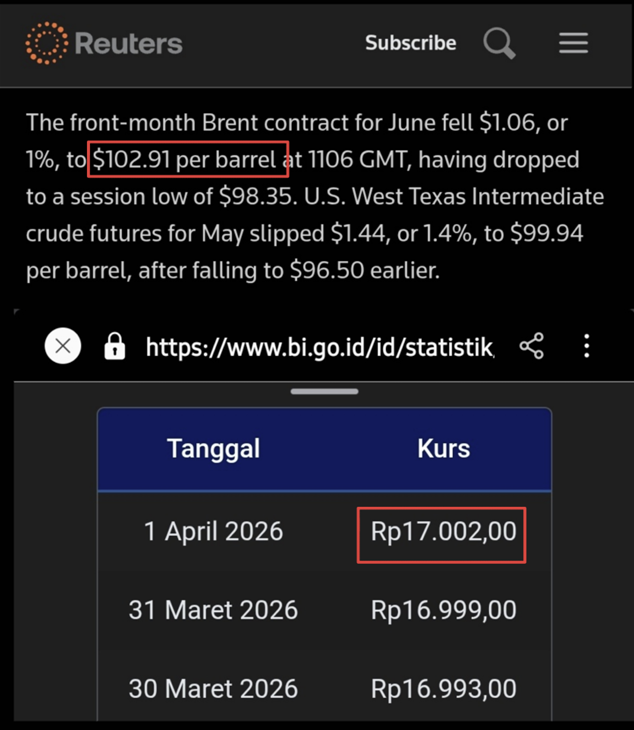Image resolution: width=634 pixels, height=730 pixels.
Task: Click the Subscribe link
Action: pyautogui.click(x=410, y=43)
